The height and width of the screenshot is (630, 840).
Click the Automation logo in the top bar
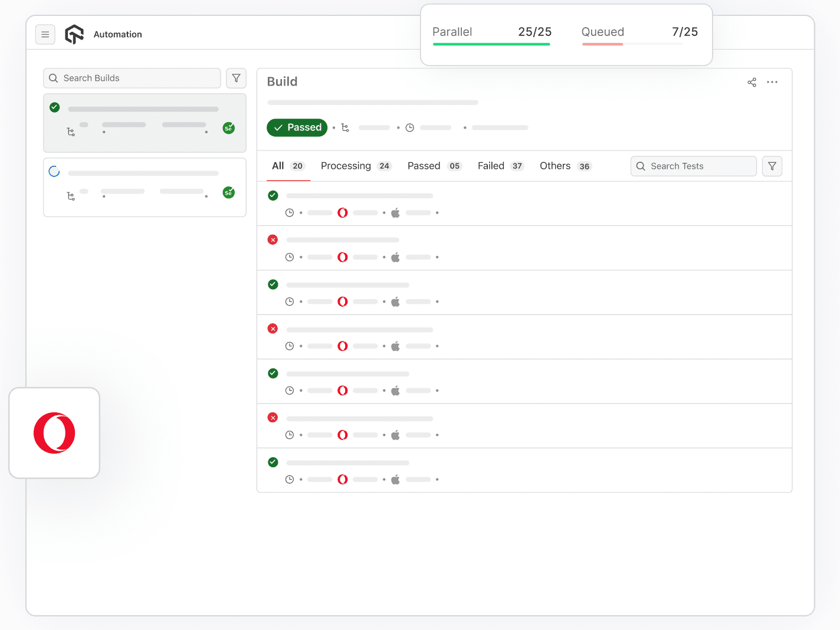point(74,34)
